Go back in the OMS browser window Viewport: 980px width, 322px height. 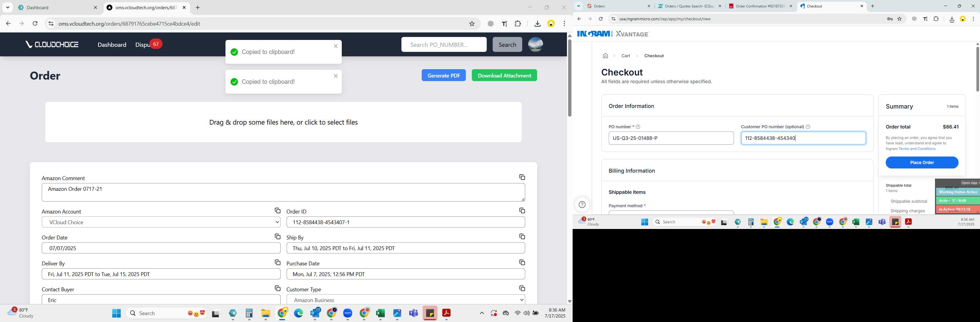pyautogui.click(x=8, y=24)
